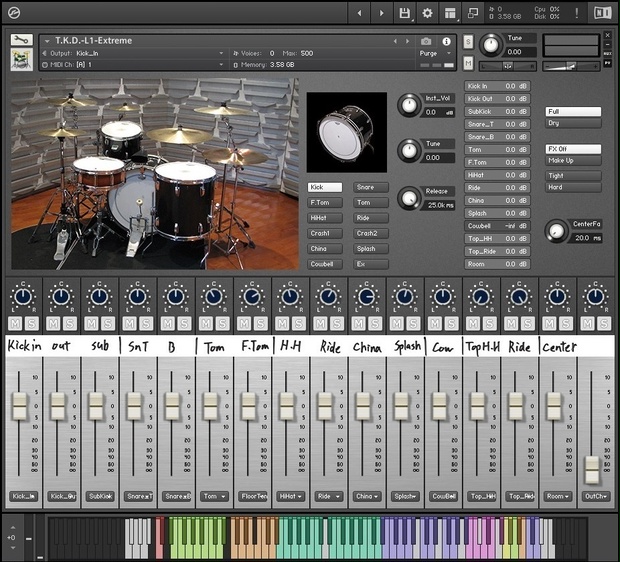Click the camera snapshot icon

pyautogui.click(x=427, y=41)
